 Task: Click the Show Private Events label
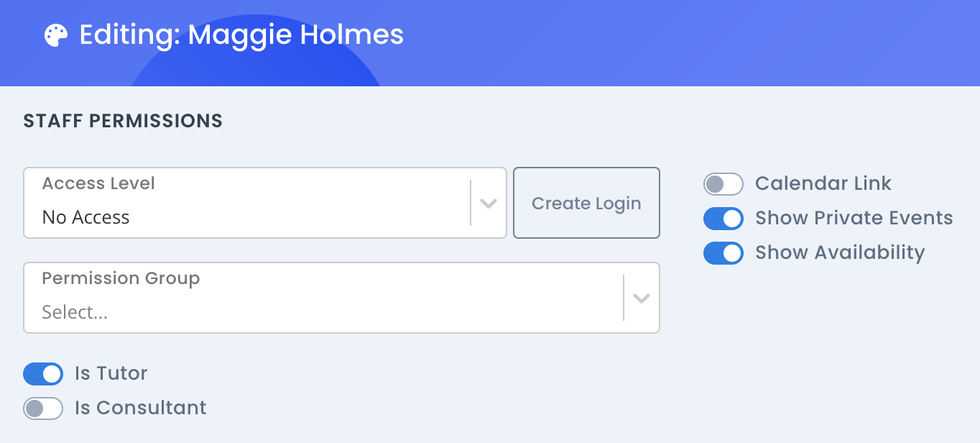point(853,218)
